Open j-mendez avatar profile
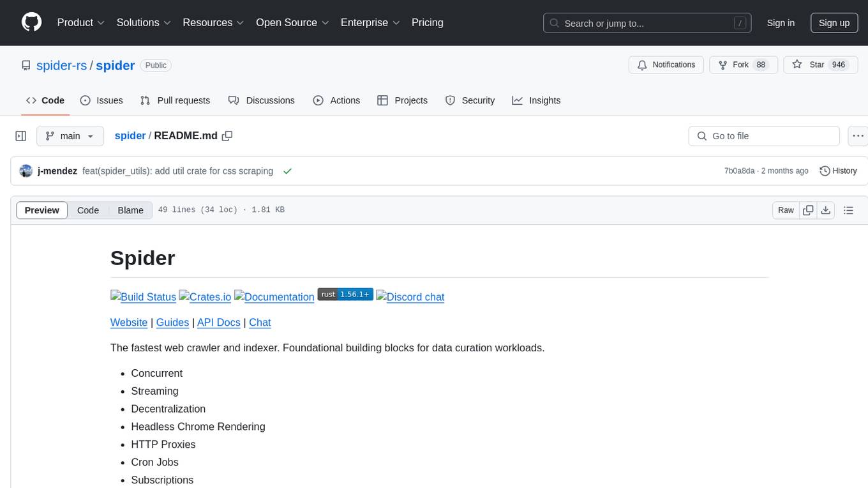The image size is (868, 488). [x=26, y=171]
